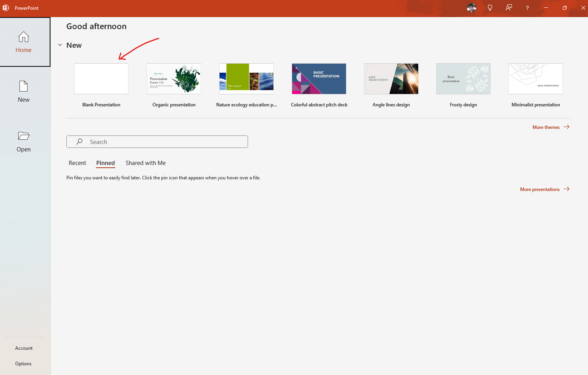This screenshot has width=588, height=375.
Task: Open More themes
Action: point(546,127)
